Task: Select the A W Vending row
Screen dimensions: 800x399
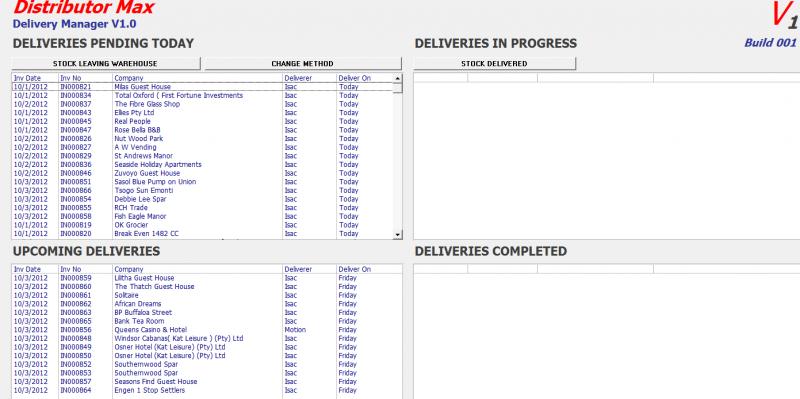Action: point(202,147)
